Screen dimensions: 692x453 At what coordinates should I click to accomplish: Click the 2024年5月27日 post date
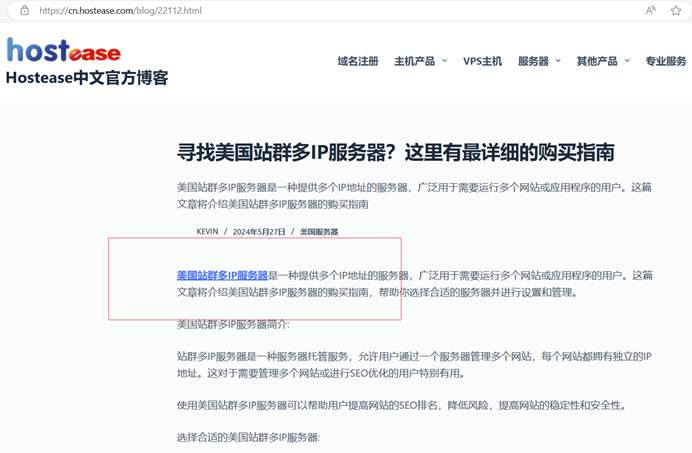259,232
